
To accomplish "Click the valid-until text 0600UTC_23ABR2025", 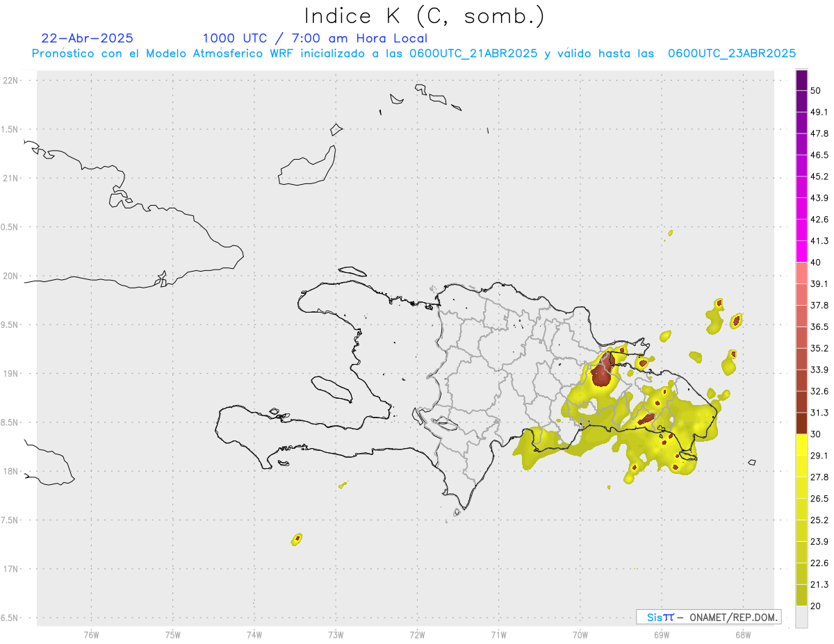I will tap(732, 53).
